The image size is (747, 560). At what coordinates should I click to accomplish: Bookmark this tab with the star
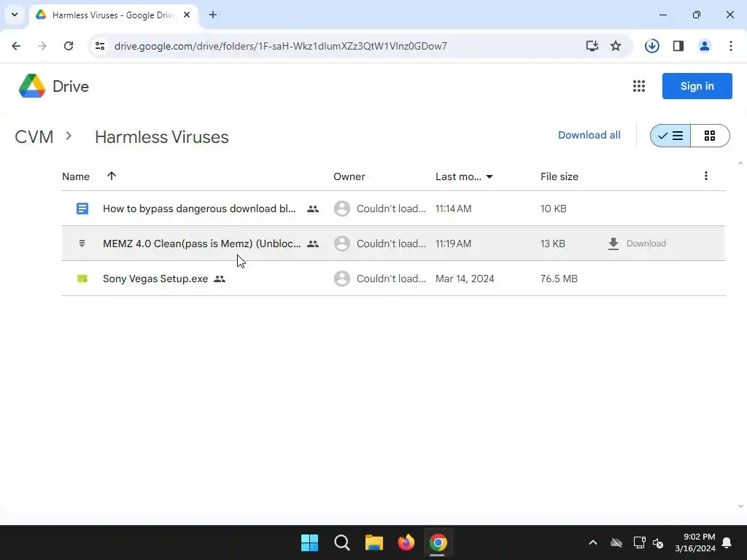pos(616,46)
